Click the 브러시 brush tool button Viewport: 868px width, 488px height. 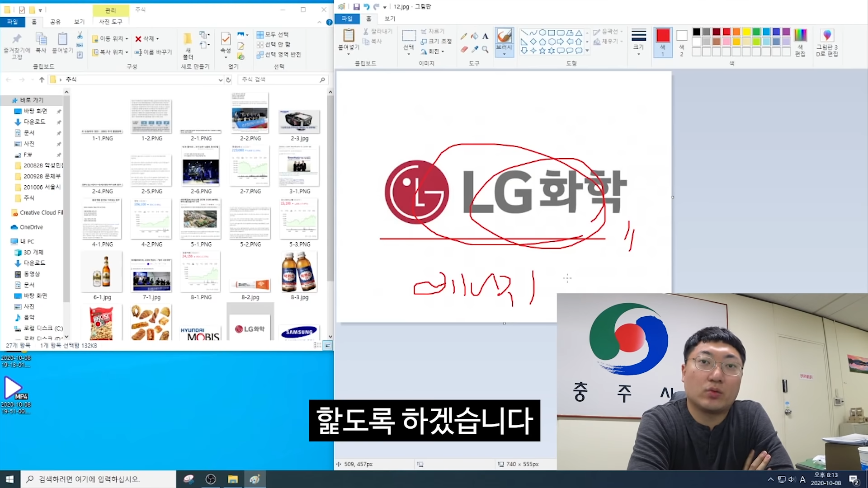[x=504, y=42]
